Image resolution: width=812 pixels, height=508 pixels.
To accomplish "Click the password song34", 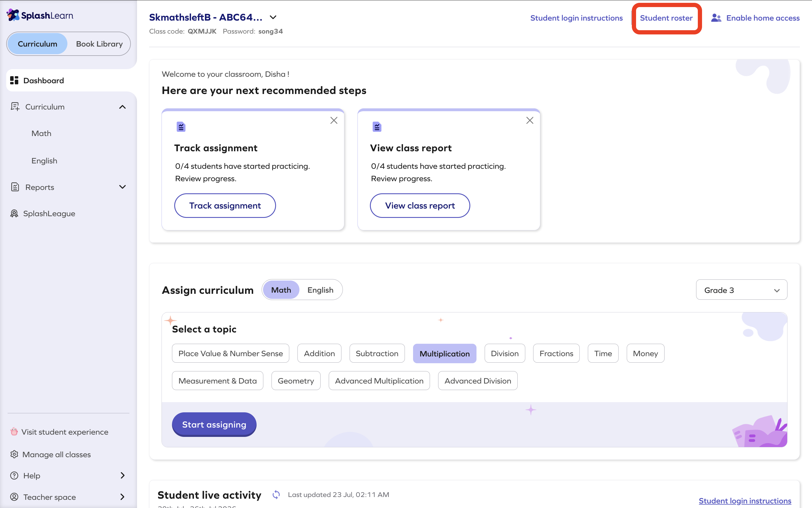I will coord(270,31).
